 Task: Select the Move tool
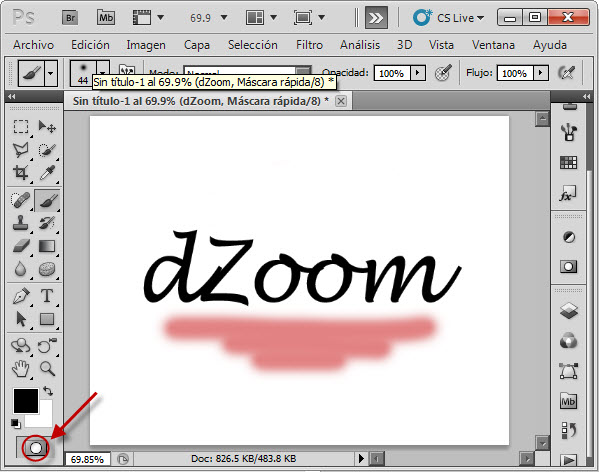coord(47,126)
